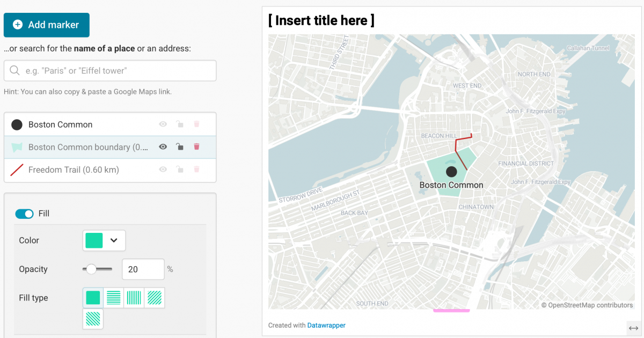This screenshot has height=338, width=644.
Task: Click the Add marker button
Action: [x=47, y=25]
